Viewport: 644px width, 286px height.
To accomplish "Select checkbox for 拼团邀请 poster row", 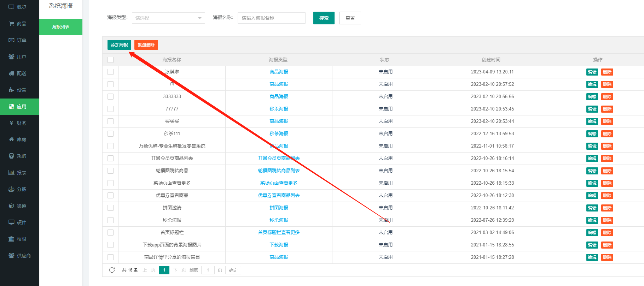I will pyautogui.click(x=111, y=208).
